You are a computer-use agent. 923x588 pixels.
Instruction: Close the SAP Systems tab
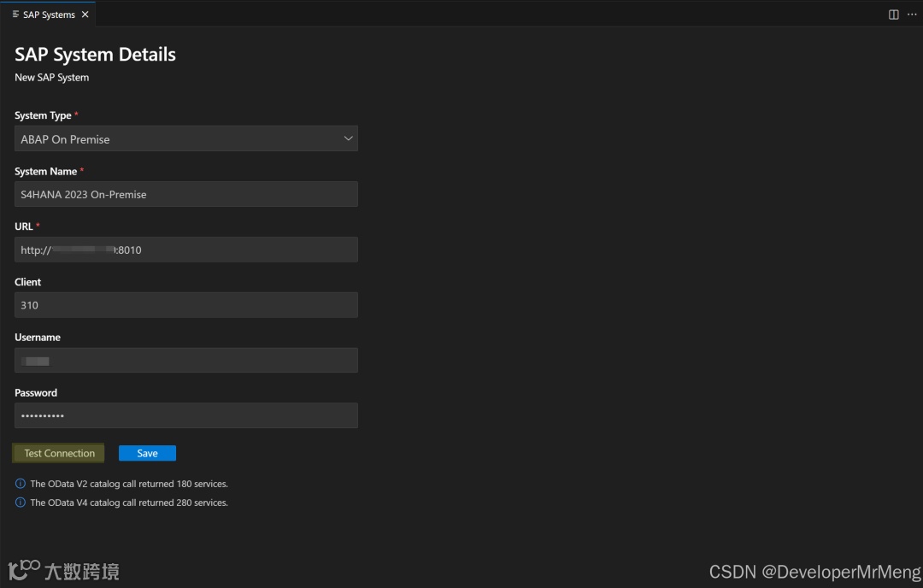[x=85, y=15]
